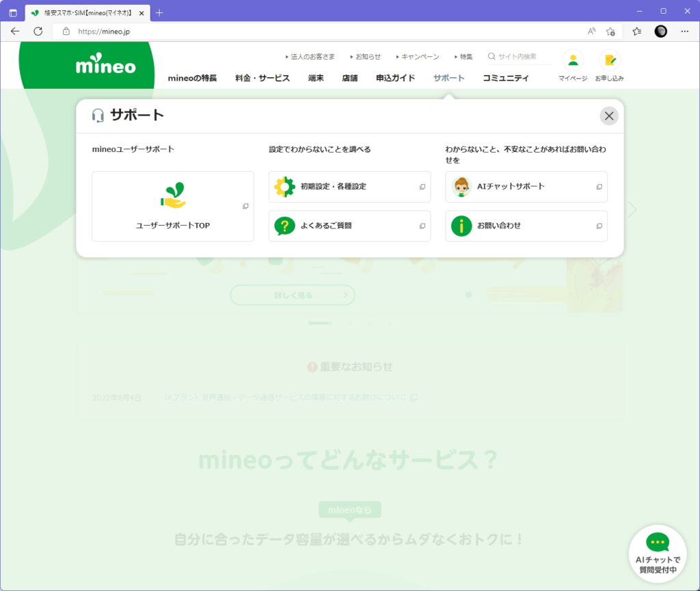700x591 pixels.
Task: Refresh the page
Action: pos(38,31)
